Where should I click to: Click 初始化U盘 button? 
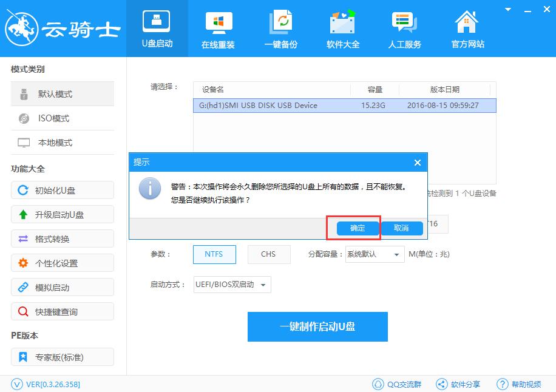[63, 191]
